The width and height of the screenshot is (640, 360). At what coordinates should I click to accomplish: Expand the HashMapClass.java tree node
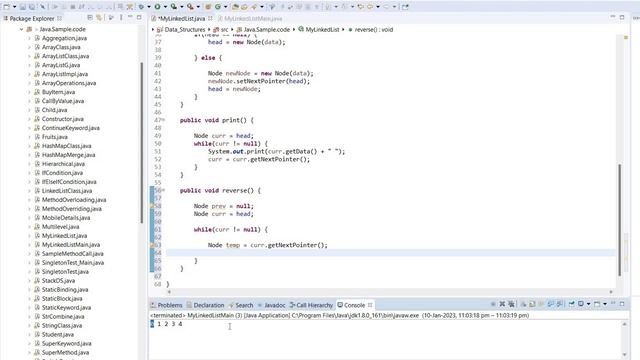click(29, 146)
